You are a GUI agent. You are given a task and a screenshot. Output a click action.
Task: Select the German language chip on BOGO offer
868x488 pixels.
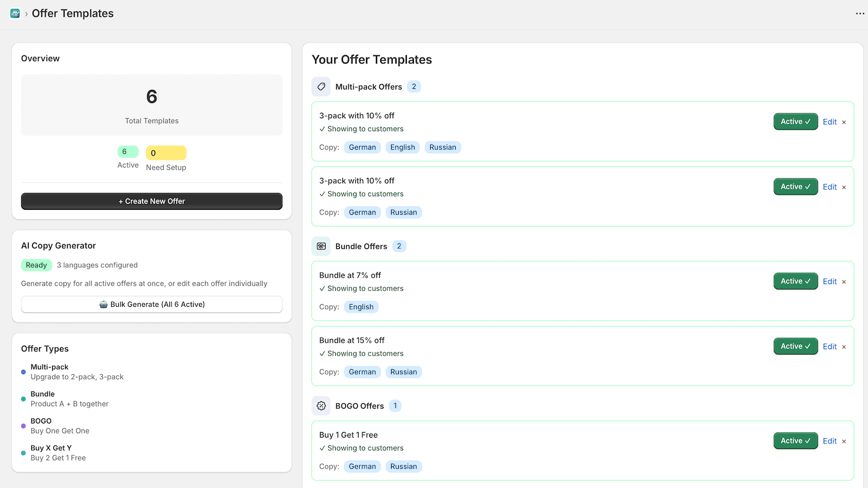pyautogui.click(x=362, y=466)
